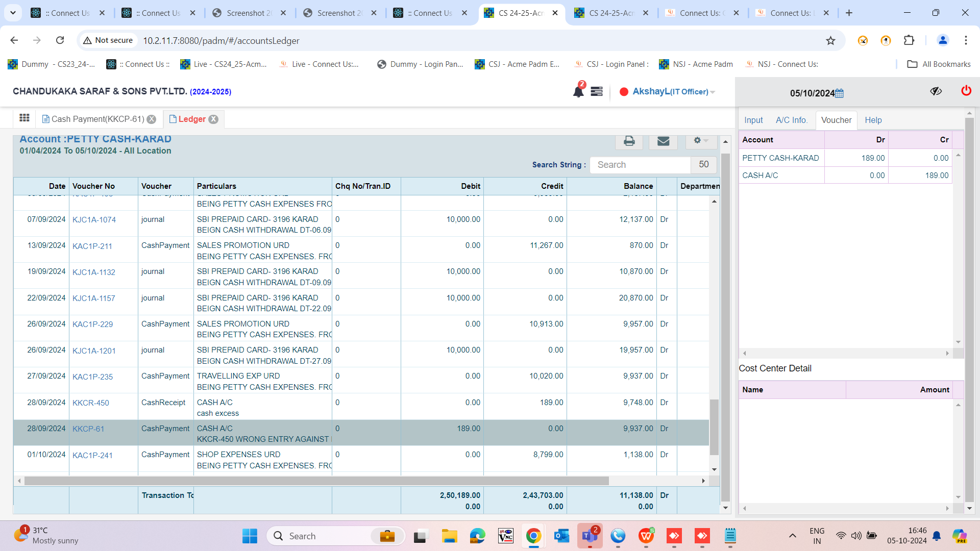
Task: Open the calendar icon next to 05/10/2024
Action: click(839, 93)
